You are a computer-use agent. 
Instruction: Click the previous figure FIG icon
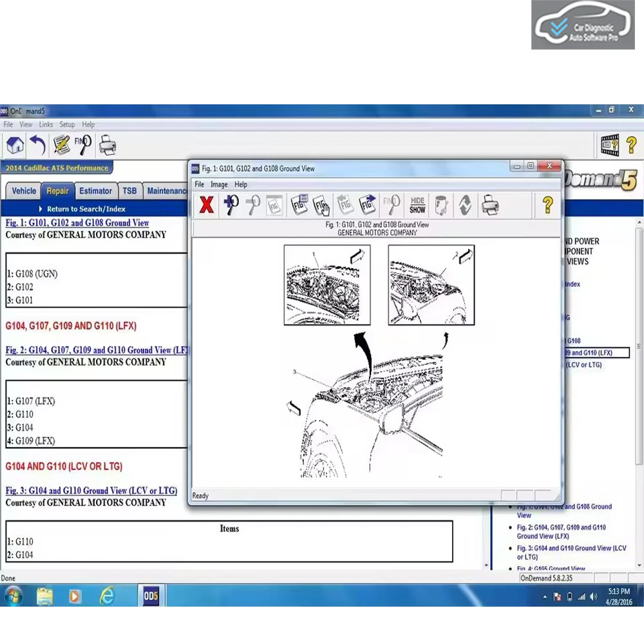point(345,205)
